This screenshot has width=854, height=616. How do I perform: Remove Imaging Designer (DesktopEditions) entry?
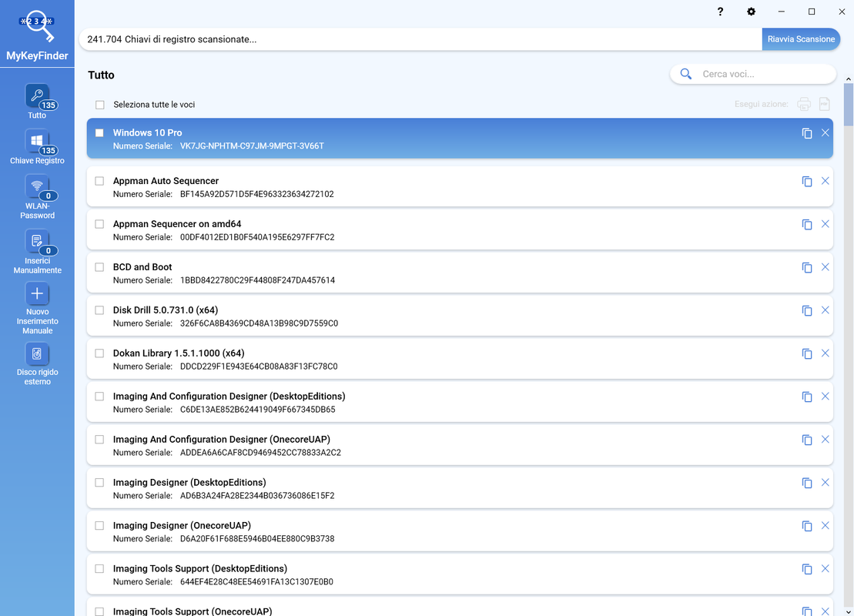click(x=826, y=482)
